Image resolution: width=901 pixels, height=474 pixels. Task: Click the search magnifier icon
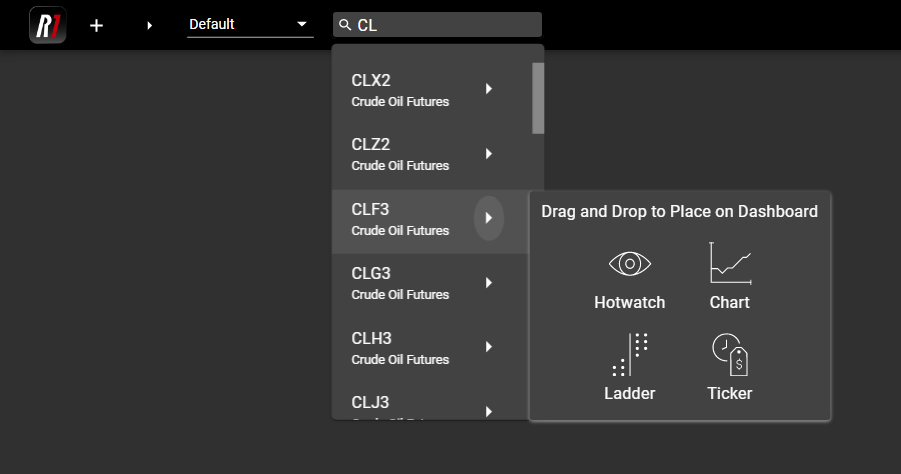345,25
